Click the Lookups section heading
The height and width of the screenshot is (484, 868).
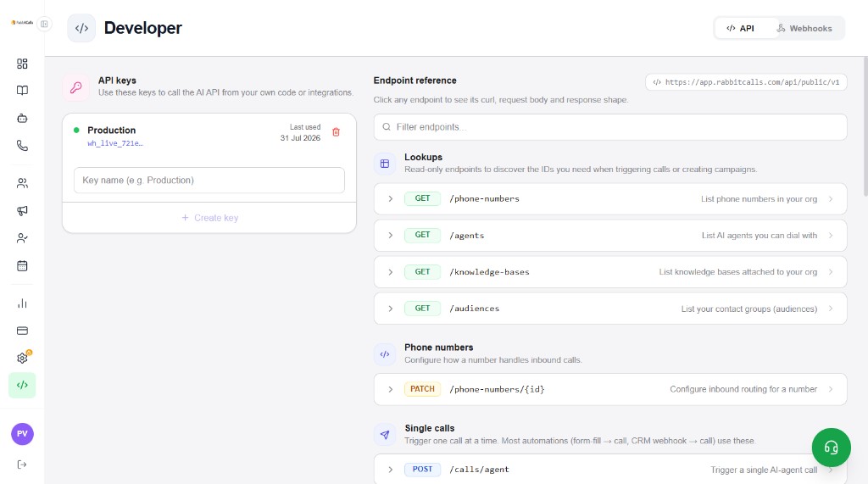click(423, 158)
